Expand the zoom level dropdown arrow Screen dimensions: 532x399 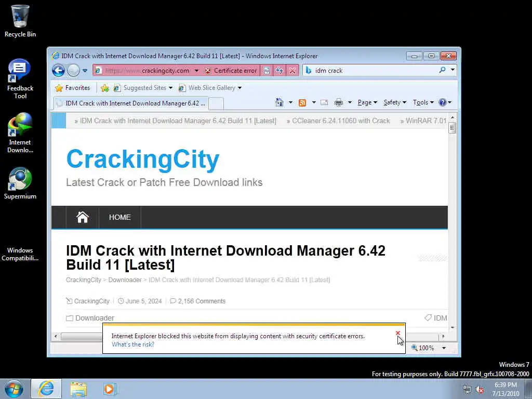pyautogui.click(x=444, y=348)
